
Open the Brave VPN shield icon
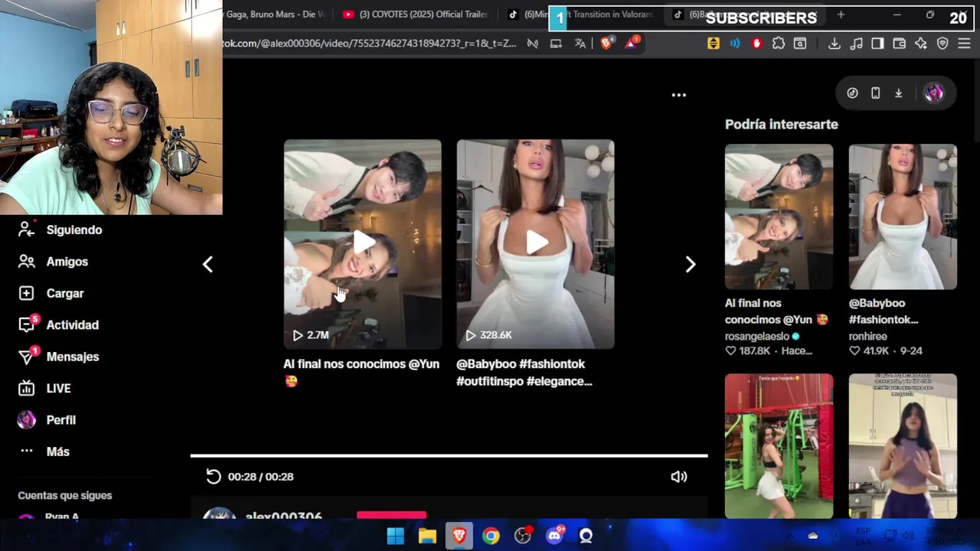942,44
